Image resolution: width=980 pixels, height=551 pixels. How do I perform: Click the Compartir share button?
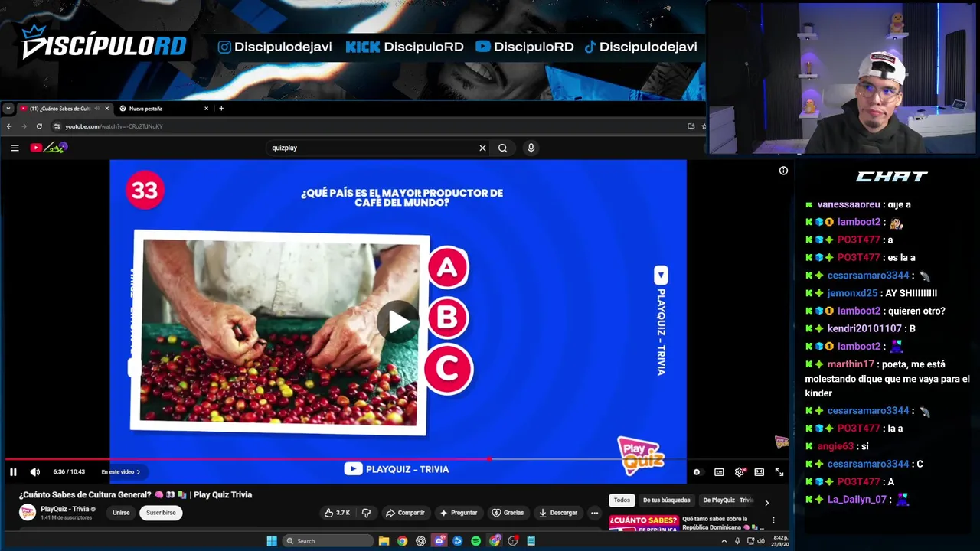point(405,513)
